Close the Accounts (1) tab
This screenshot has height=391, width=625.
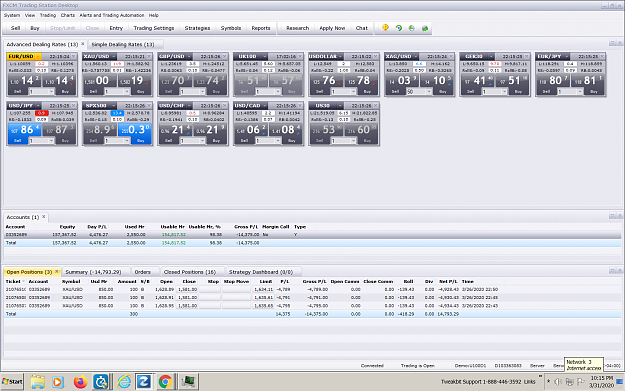44,217
